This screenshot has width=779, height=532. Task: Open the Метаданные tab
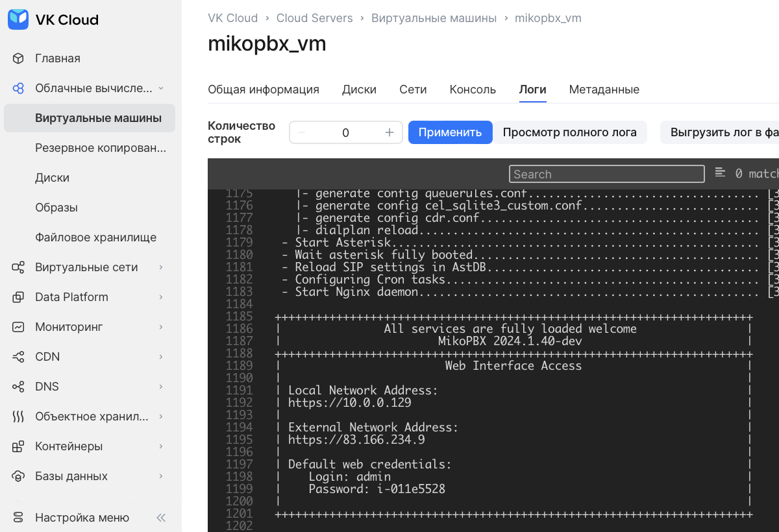pos(604,90)
